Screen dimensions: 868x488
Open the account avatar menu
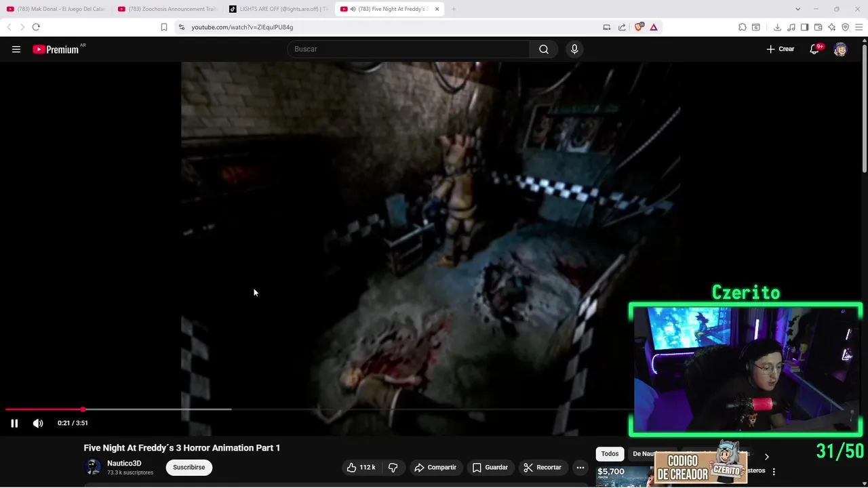(840, 49)
